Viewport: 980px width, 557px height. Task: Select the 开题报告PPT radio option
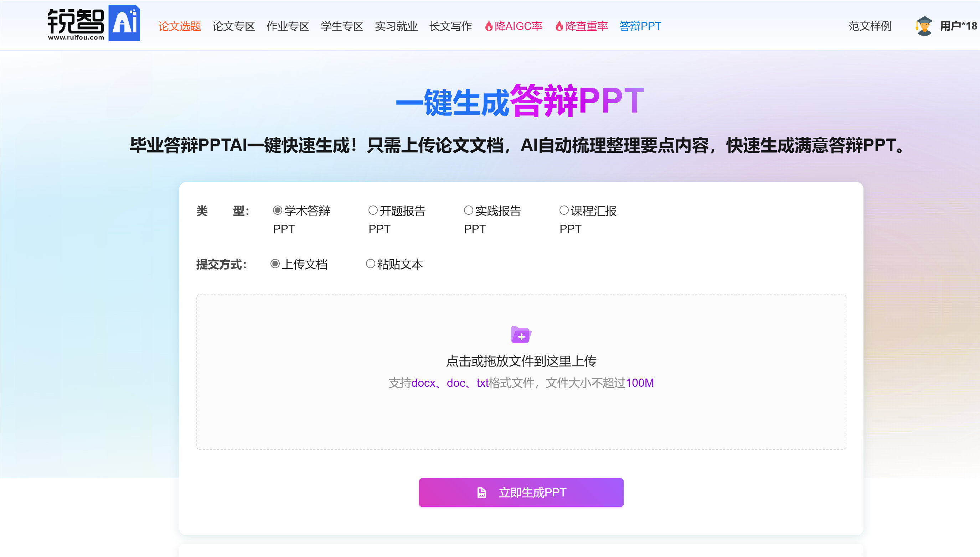373,210
